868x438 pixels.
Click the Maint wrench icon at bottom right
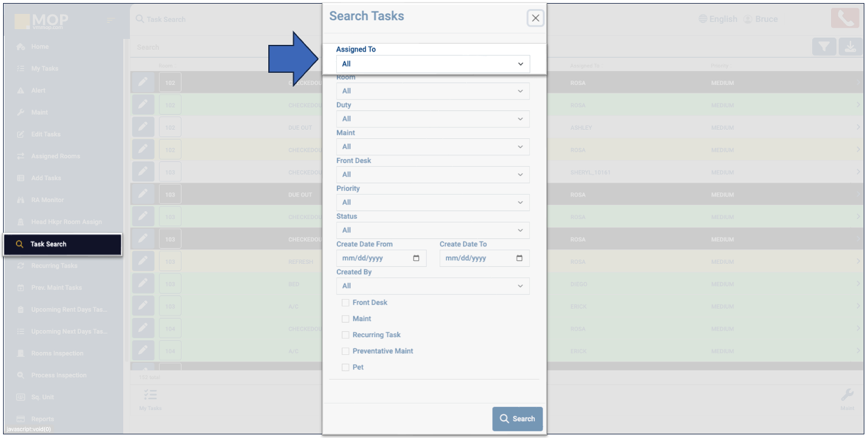point(847,396)
